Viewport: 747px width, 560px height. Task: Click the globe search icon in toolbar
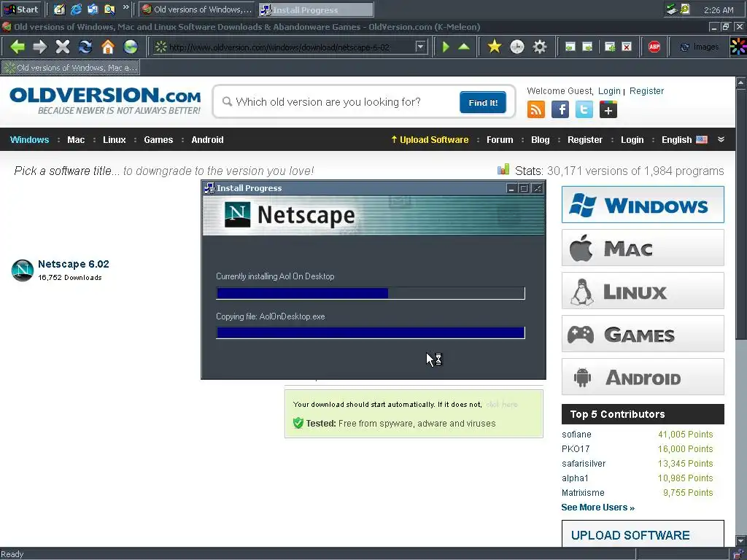pos(131,47)
